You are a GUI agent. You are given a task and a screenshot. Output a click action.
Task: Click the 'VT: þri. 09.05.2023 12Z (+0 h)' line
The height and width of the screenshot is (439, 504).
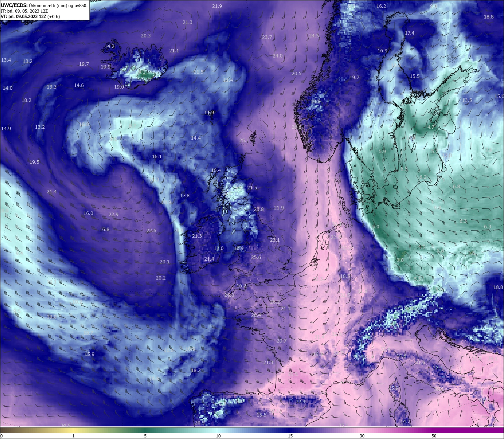(30, 17)
